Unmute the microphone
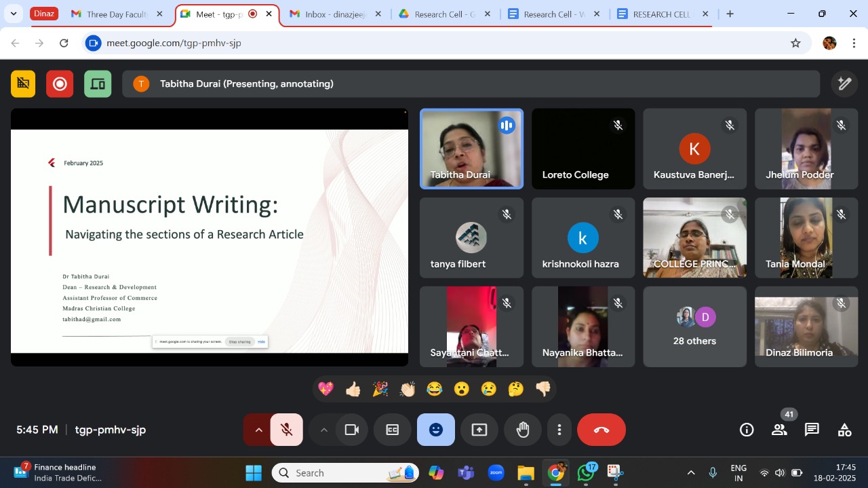The width and height of the screenshot is (868, 488). click(287, 430)
